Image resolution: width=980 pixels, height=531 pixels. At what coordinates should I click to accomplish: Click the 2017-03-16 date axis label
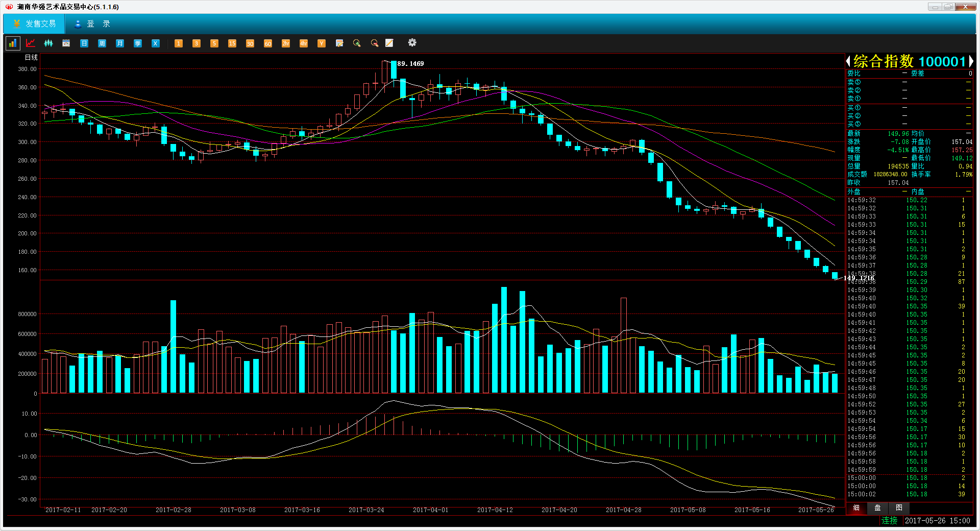click(302, 510)
